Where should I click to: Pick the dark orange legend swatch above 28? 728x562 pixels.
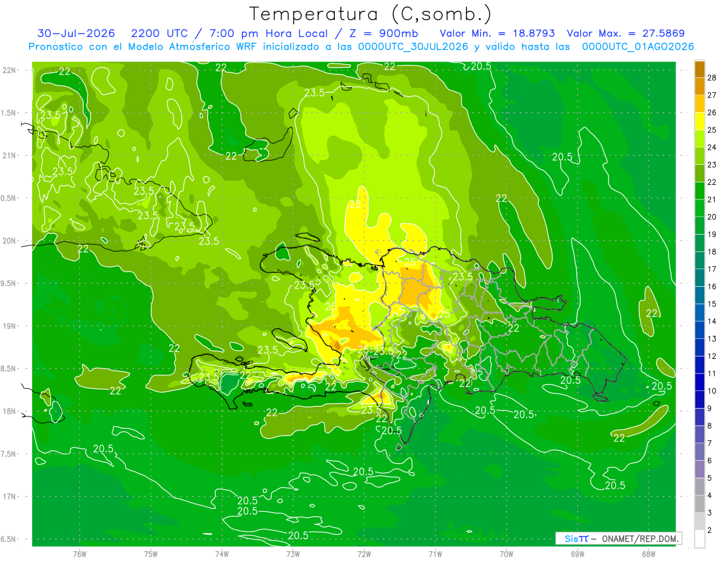tap(699, 70)
